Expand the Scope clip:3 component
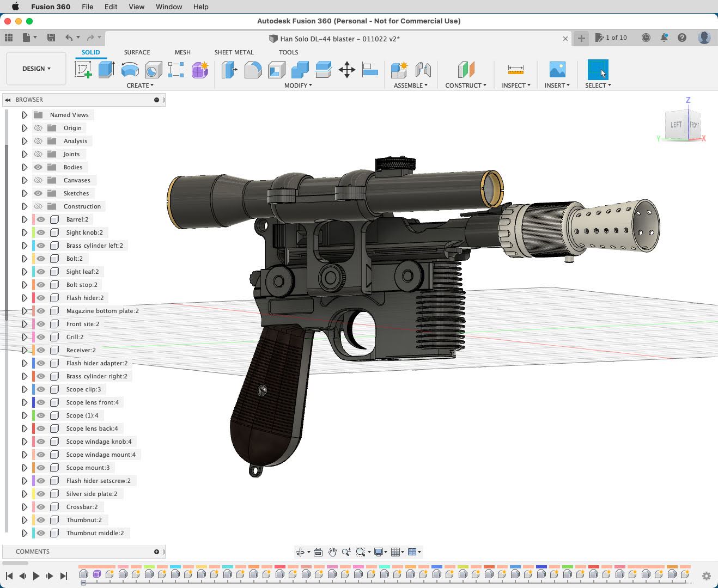The height and width of the screenshot is (588, 718). [x=25, y=389]
